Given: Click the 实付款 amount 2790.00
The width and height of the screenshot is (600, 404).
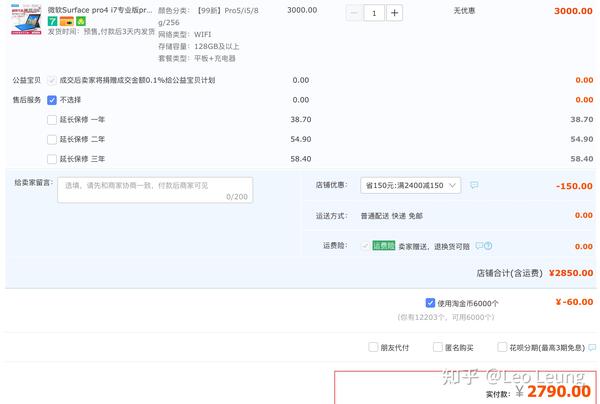Looking at the screenshot, I should click(559, 391).
